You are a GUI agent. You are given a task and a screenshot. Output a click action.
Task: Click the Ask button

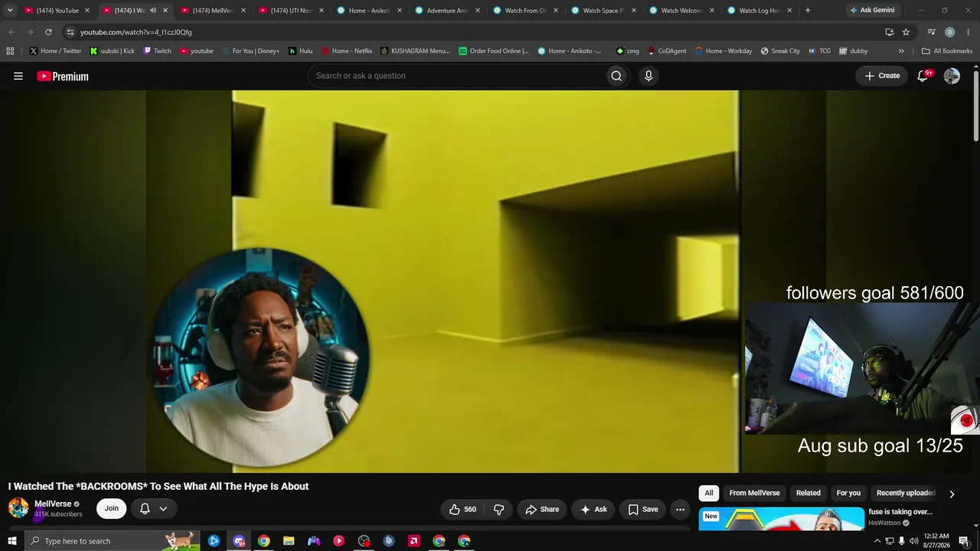coord(593,509)
